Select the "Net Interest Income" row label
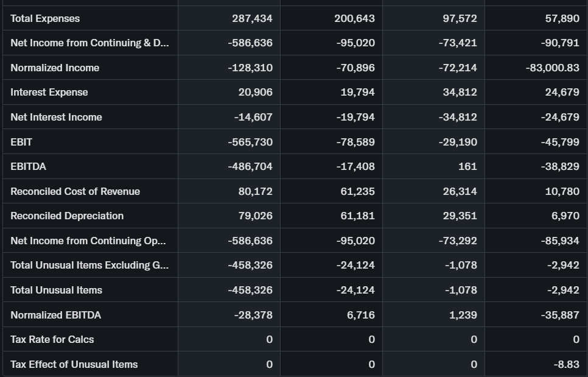The width and height of the screenshot is (588, 377). (56, 117)
